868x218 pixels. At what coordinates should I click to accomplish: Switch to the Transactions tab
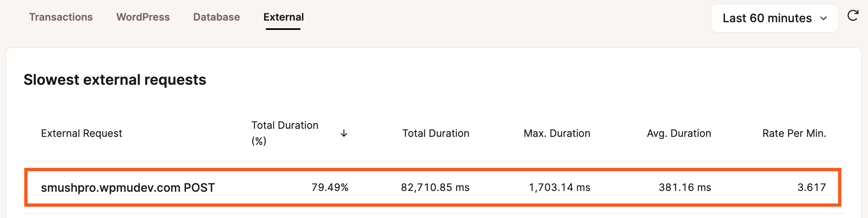click(x=61, y=17)
